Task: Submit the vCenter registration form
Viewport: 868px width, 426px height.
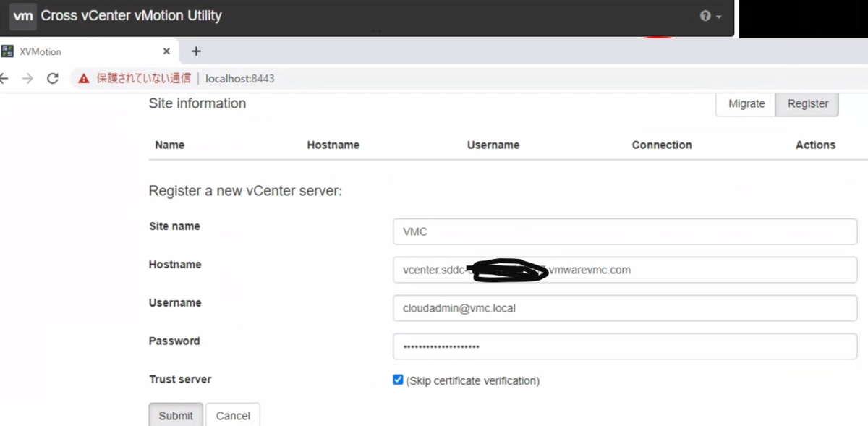Action: [x=176, y=415]
